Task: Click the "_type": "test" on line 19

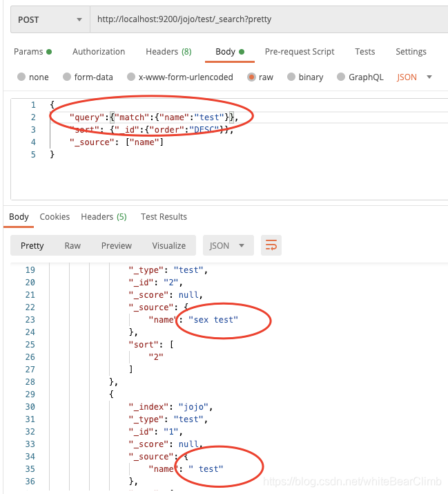Action: click(168, 269)
